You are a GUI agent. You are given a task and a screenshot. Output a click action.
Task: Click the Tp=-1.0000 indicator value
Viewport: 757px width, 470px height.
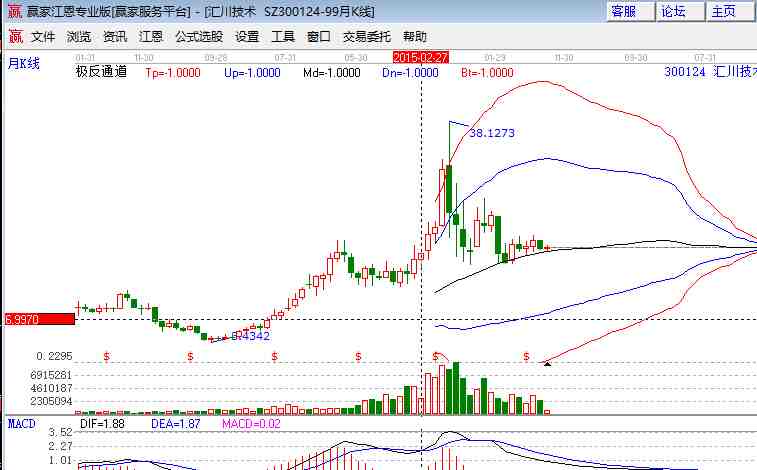tap(173, 73)
